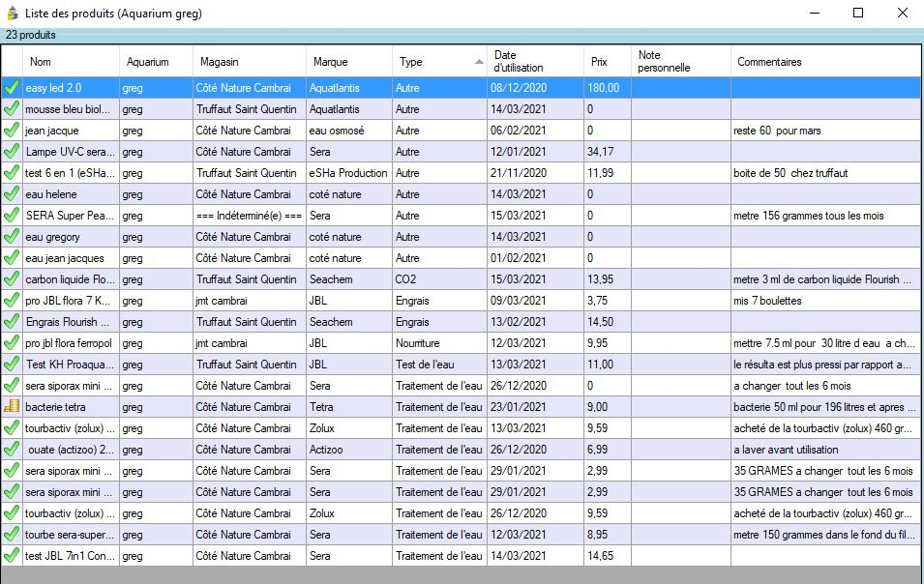
Task: Click the gold coin stack icon beside bacterie tetra
Action: coord(12,406)
